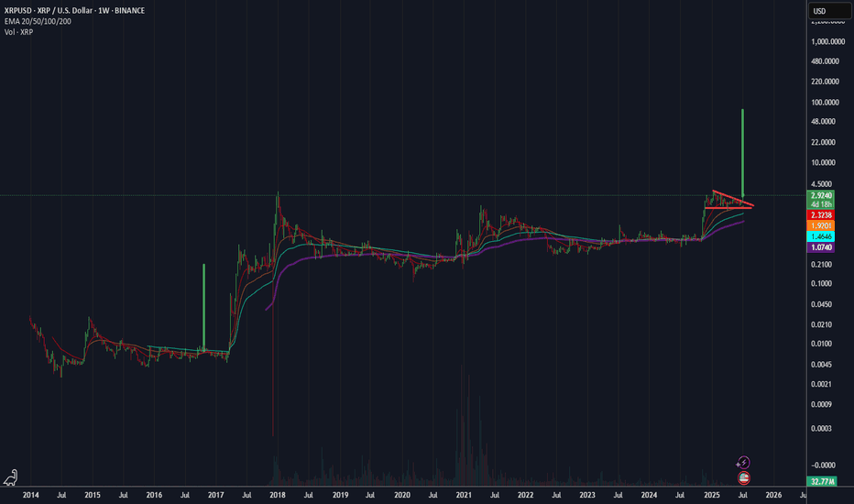Screen dimensions: 854x504
Task: Click the 0.0003 price scale label
Action: pyautogui.click(x=821, y=428)
